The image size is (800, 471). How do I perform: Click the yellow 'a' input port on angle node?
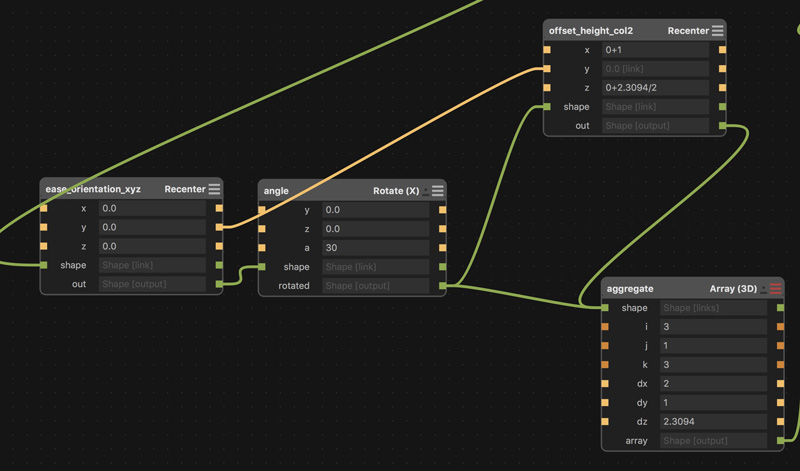(x=262, y=247)
